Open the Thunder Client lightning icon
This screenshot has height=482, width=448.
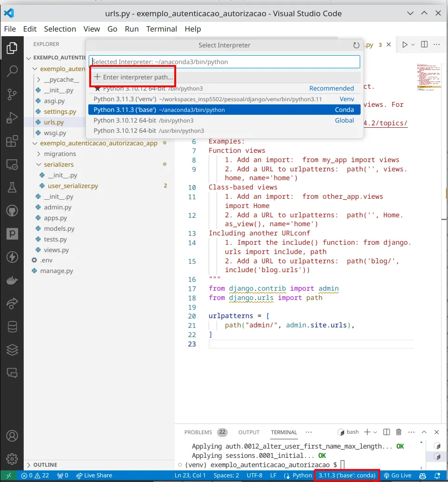[x=12, y=257]
